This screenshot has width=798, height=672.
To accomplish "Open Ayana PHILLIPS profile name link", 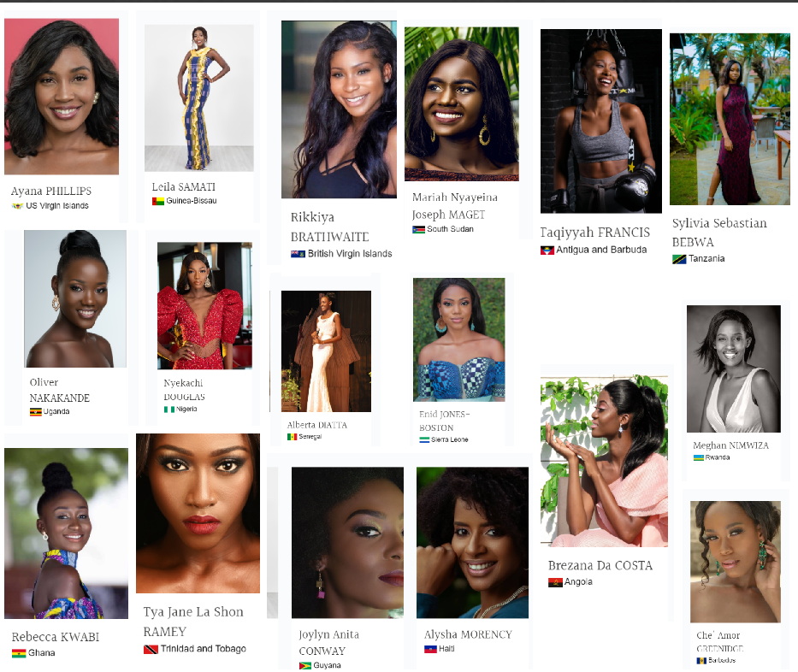I will coord(51,192).
